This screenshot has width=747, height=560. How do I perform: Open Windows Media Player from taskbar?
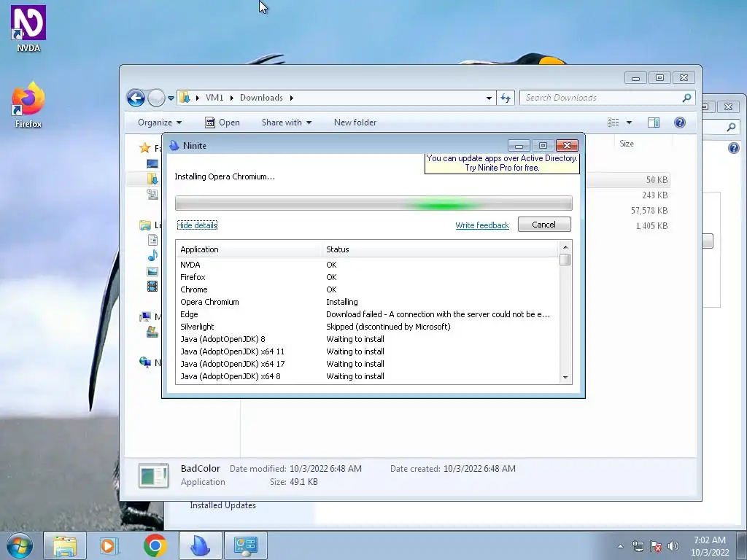(x=109, y=545)
